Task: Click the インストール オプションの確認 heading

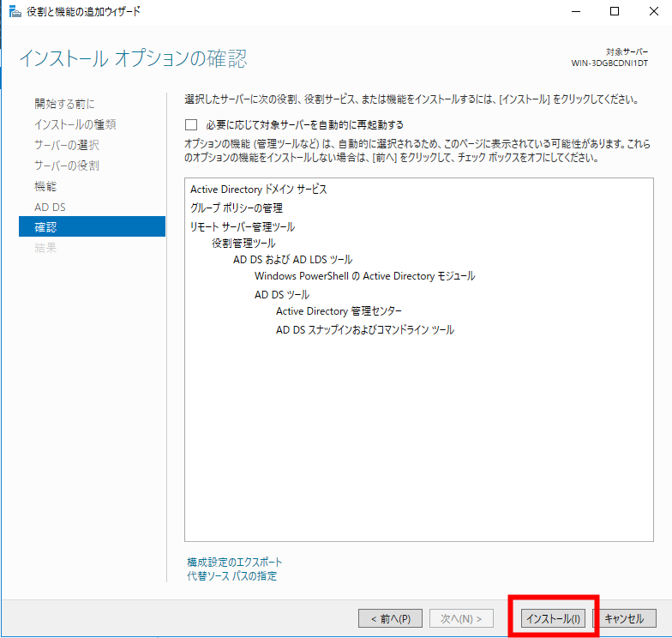Action: click(134, 58)
